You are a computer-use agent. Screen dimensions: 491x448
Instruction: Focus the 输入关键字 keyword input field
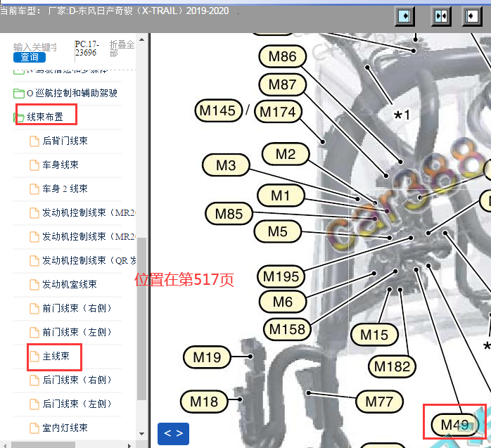click(x=35, y=47)
